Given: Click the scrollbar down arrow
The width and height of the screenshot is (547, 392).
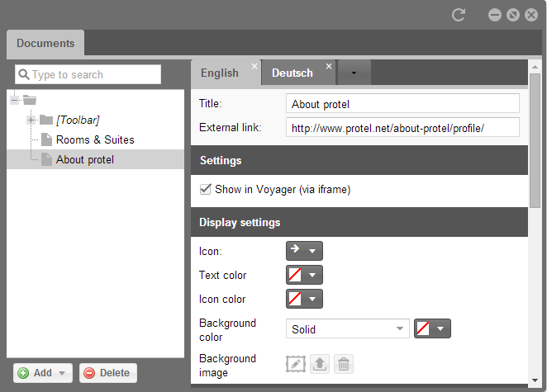Looking at the screenshot, I should 535,380.
